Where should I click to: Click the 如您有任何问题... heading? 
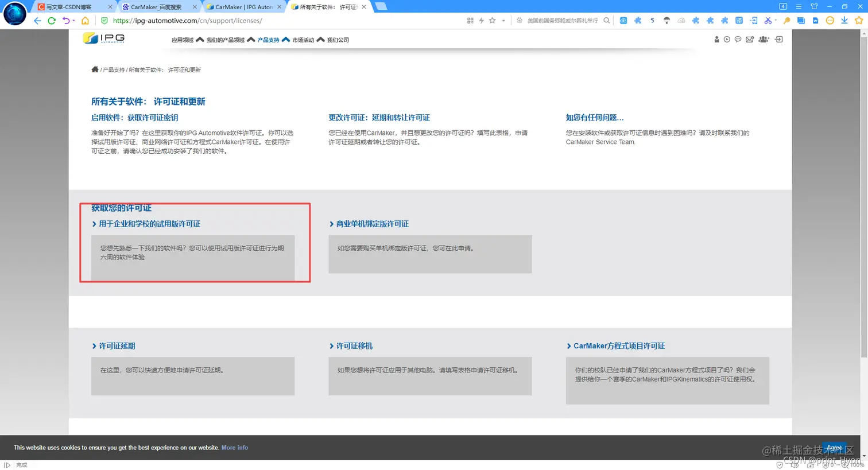[595, 118]
